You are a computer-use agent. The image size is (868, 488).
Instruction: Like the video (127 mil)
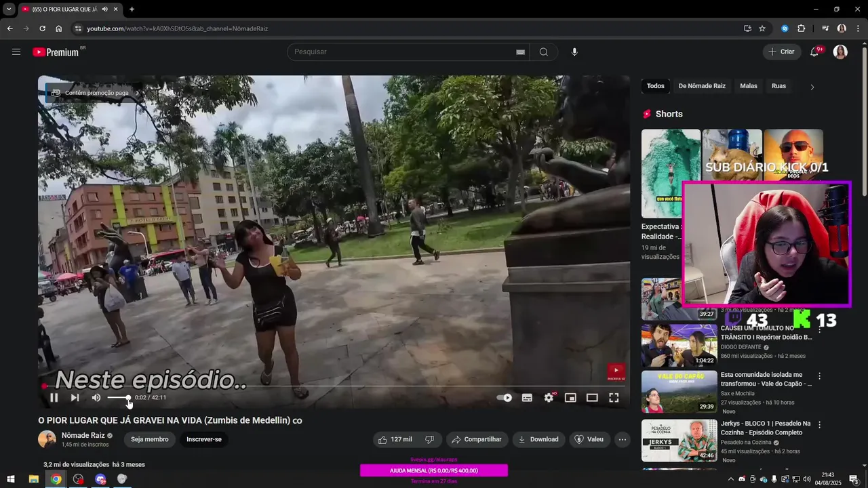395,439
